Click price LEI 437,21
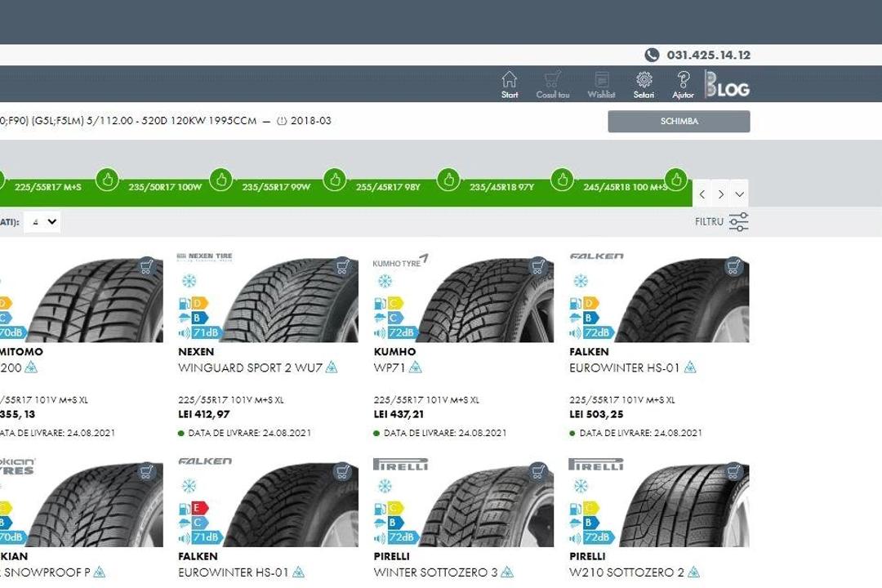The width and height of the screenshot is (882, 588). [x=399, y=414]
